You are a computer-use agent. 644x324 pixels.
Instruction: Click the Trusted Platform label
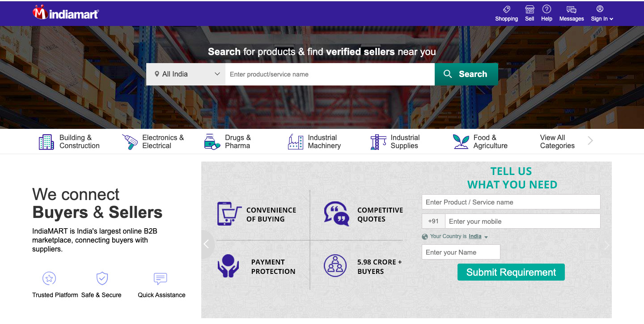(55, 295)
